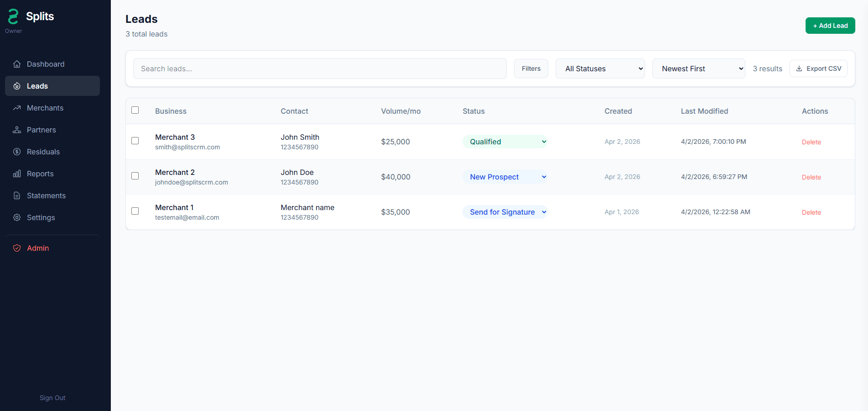Click the Volume/mo column header
Viewport: 868px width, 411px height.
tap(401, 111)
